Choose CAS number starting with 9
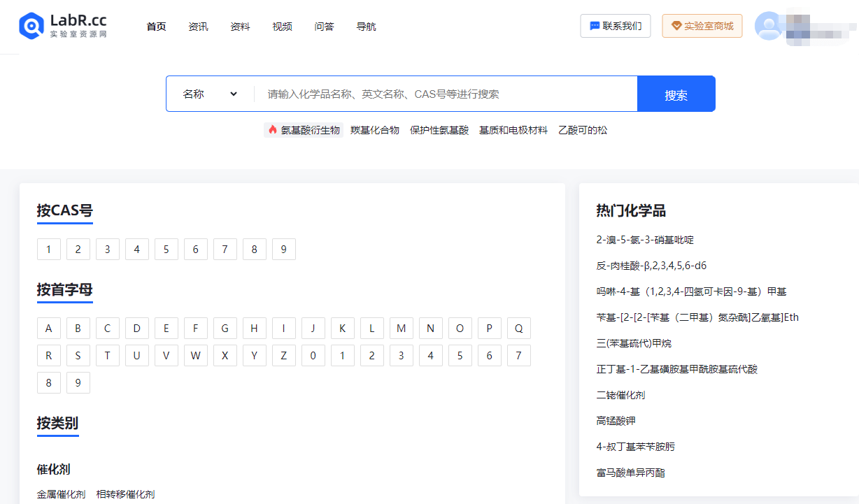859x504 pixels. pyautogui.click(x=284, y=250)
